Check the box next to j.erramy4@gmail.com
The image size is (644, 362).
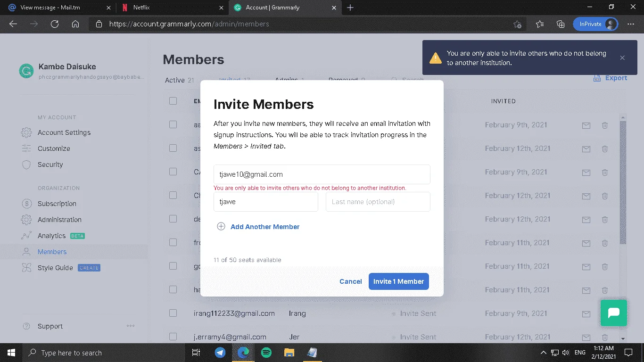coord(173,337)
